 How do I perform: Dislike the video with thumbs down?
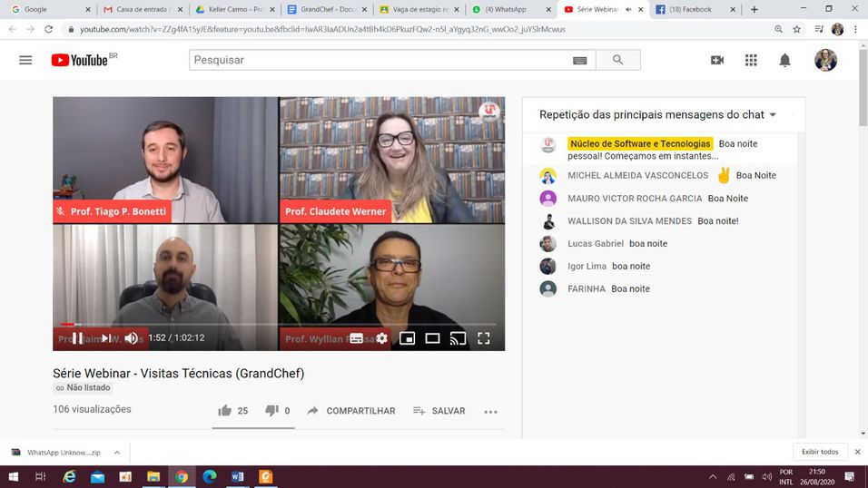point(271,411)
